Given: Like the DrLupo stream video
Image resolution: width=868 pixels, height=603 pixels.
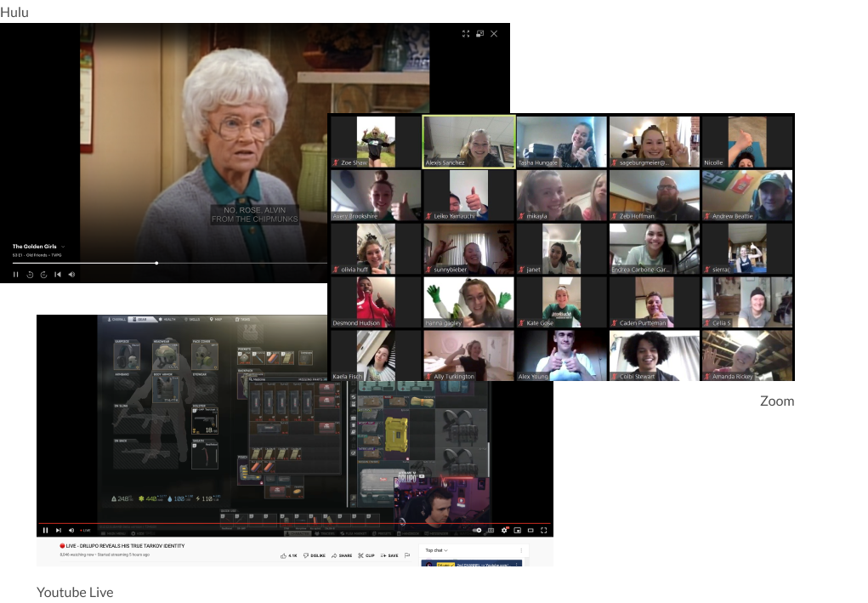Looking at the screenshot, I should [x=288, y=555].
